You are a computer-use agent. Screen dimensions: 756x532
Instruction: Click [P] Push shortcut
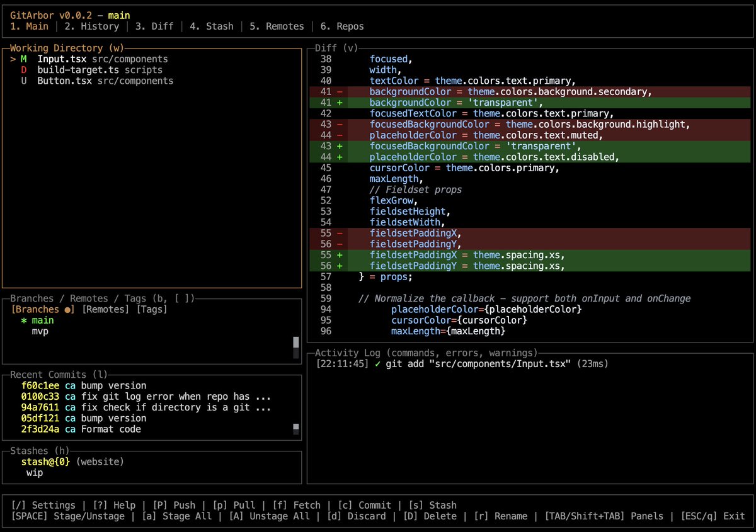[x=173, y=505]
